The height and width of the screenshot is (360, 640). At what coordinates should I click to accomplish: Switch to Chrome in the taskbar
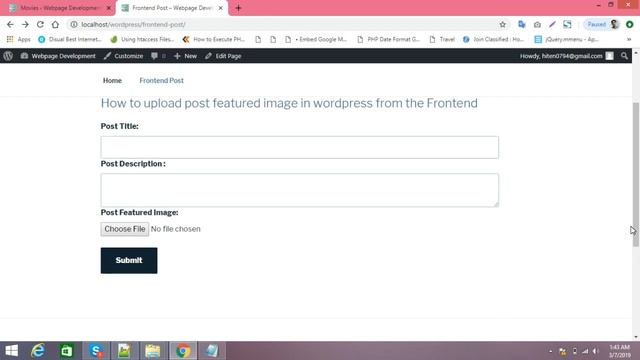[183, 351]
